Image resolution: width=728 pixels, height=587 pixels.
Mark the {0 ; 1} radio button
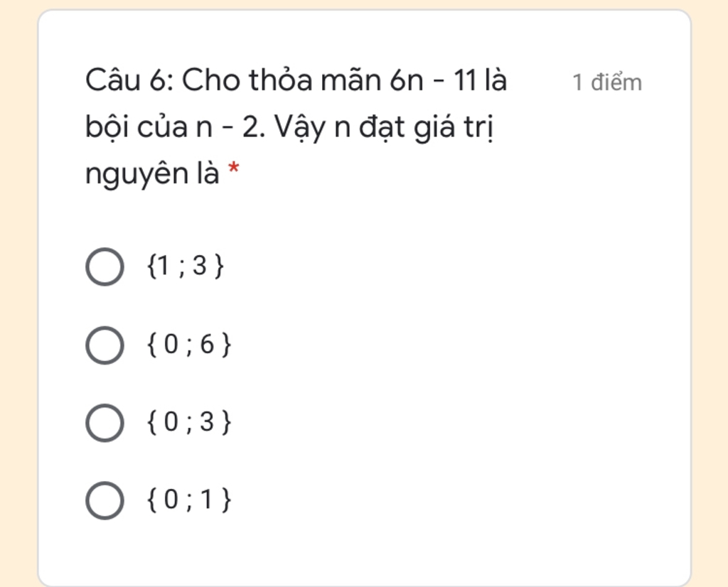click(x=105, y=500)
